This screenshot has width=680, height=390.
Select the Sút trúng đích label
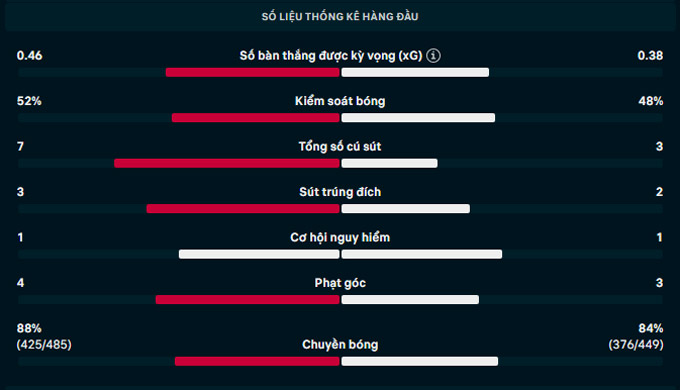click(340, 192)
